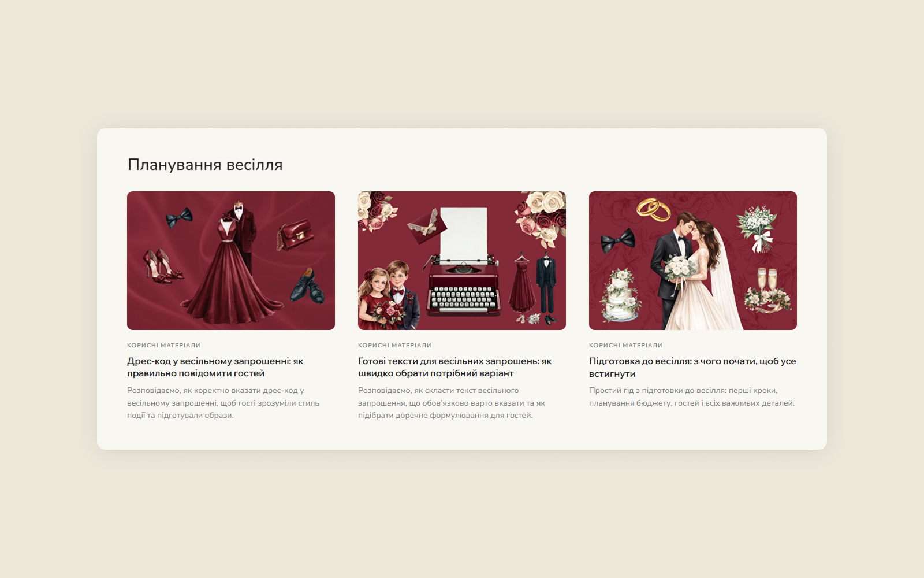Click description 'Розповідаємо, як скласти текст весільного'

pos(452,403)
